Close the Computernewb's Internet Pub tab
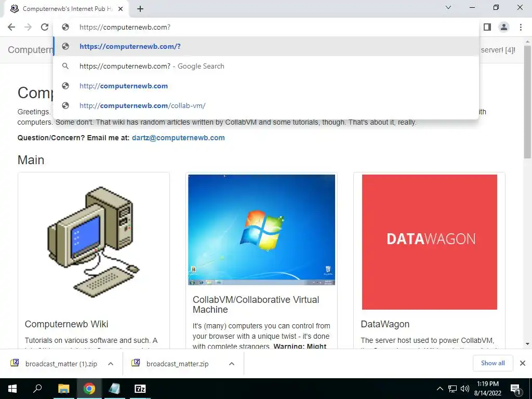532x399 pixels. 121,9
